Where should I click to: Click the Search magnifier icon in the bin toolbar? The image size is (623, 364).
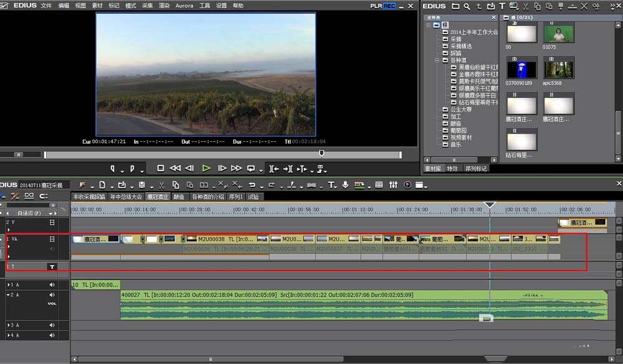[x=467, y=6]
